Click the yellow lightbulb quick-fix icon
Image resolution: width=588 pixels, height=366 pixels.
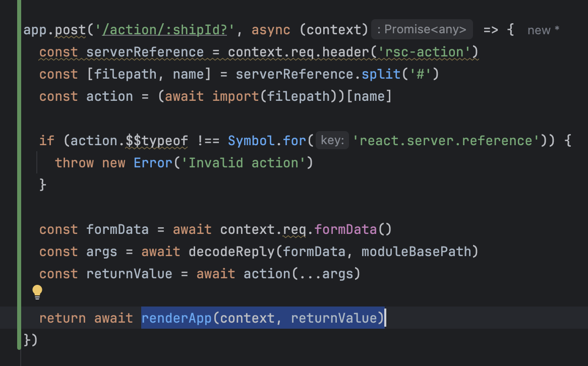tap(37, 292)
